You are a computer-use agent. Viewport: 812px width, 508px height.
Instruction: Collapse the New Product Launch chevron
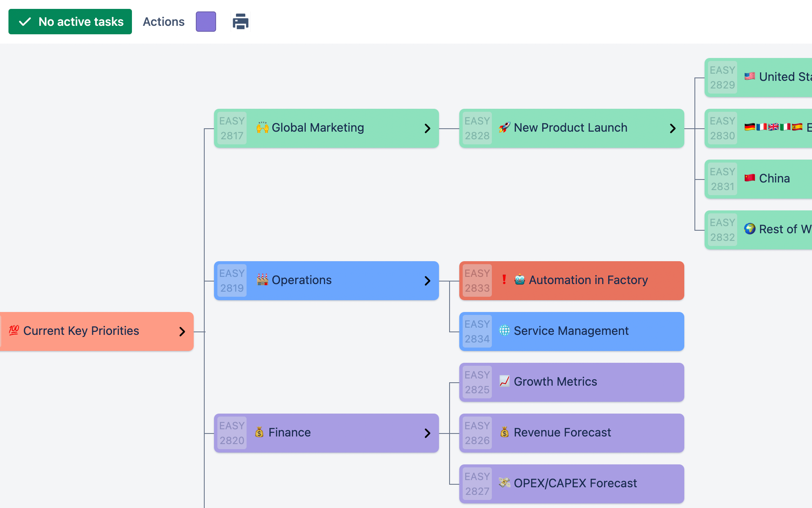coord(673,128)
